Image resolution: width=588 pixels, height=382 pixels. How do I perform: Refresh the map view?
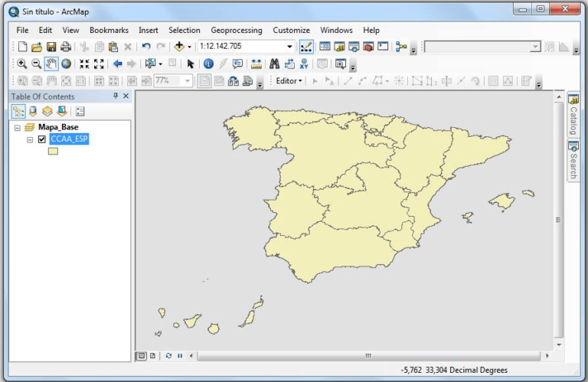point(168,355)
